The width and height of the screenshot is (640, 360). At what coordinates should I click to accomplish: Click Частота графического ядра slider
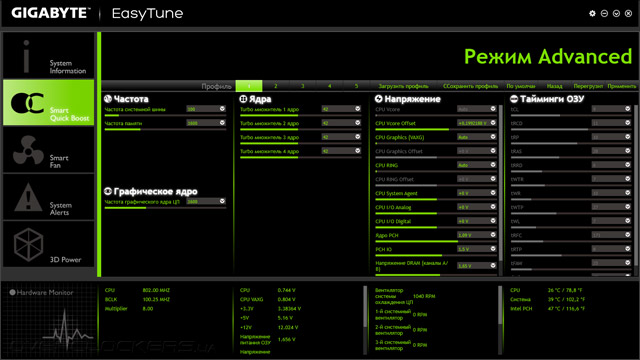point(165,208)
